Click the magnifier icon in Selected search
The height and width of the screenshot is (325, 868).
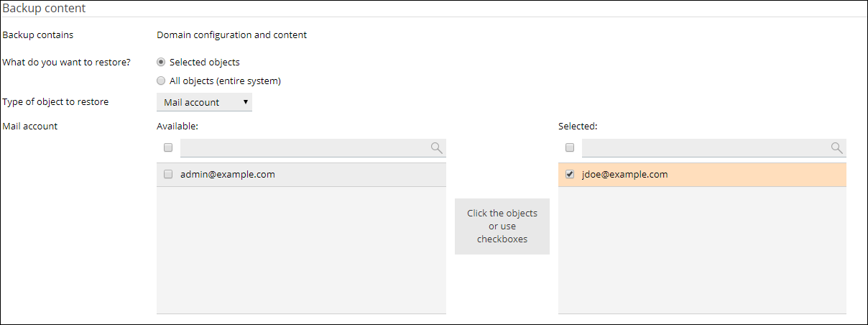(836, 147)
